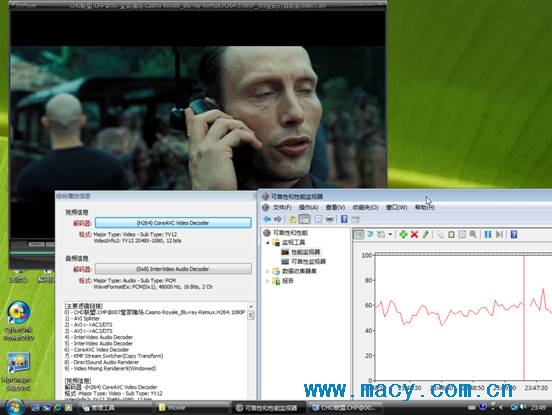Click the Freeze display pause icon
552x415 pixels.
point(488,234)
